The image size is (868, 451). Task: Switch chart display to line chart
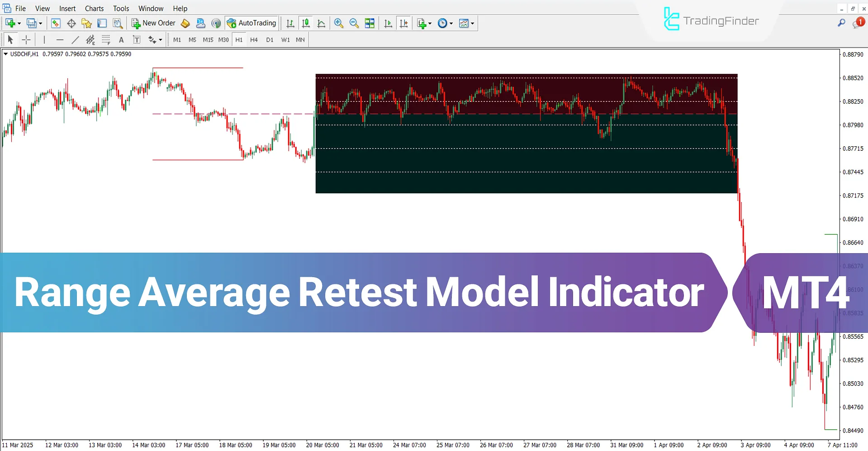point(321,23)
